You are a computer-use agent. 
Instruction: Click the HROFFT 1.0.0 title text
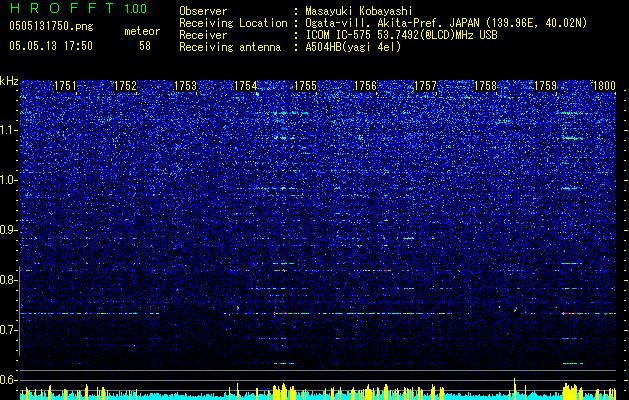point(79,8)
